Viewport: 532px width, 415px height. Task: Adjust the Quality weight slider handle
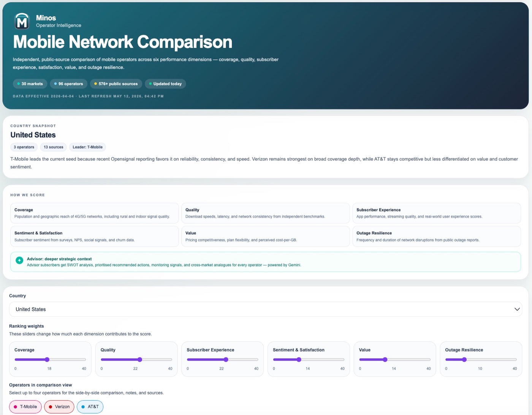coord(140,360)
